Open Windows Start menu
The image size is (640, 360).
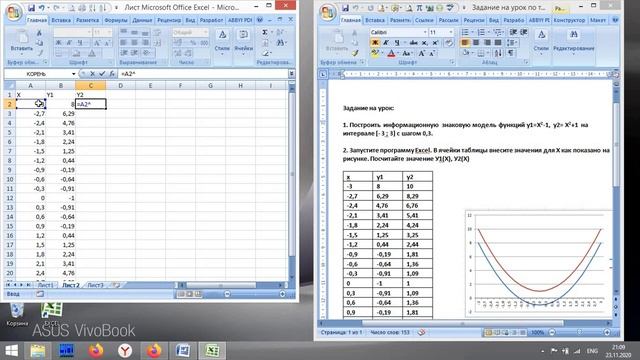(11, 351)
